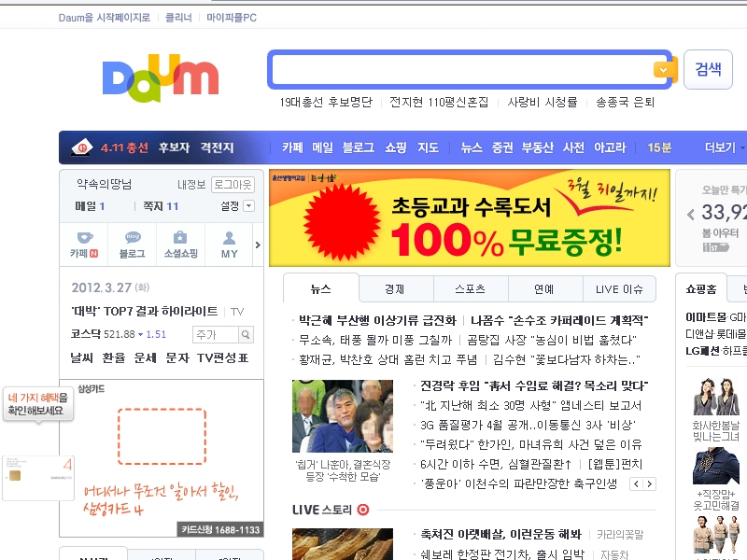
Task: Switch to the 경제 tab
Action: (394, 289)
